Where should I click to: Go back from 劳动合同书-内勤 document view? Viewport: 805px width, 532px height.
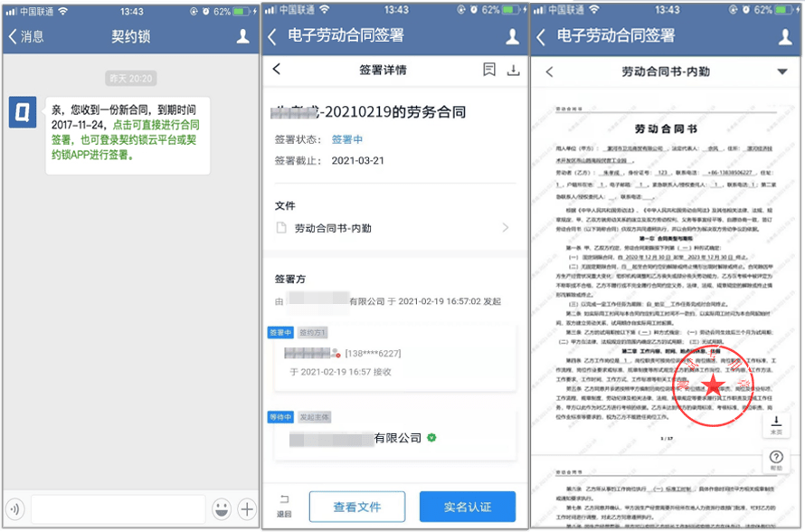coord(549,71)
